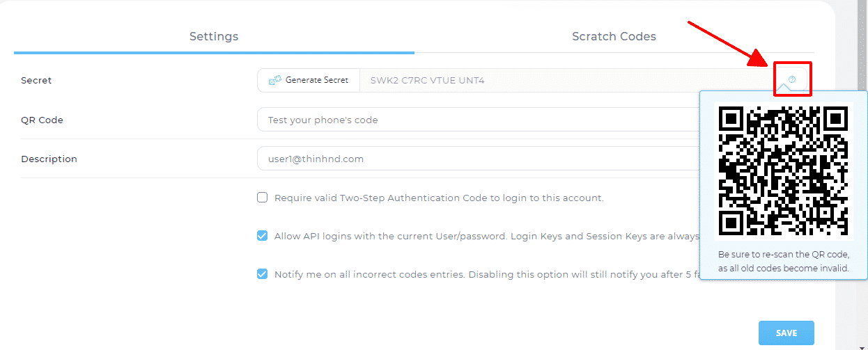868x350 pixels.
Task: Focus the Test your phone's code field
Action: point(474,120)
